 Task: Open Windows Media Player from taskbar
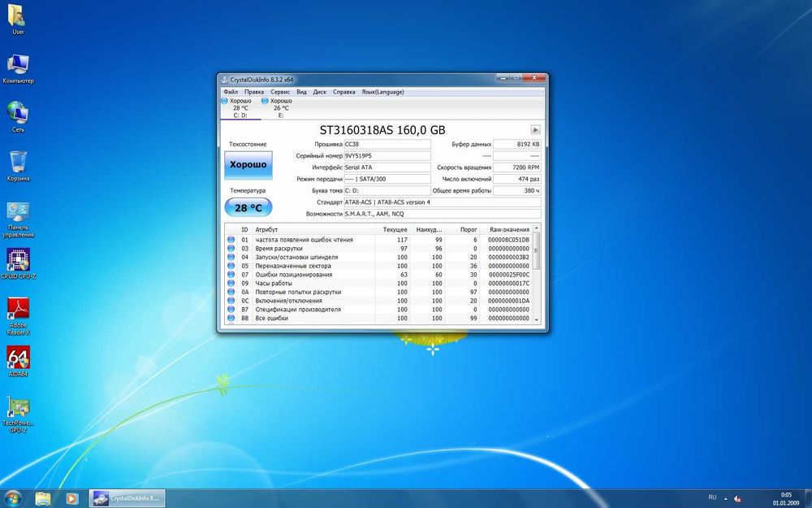click(71, 498)
